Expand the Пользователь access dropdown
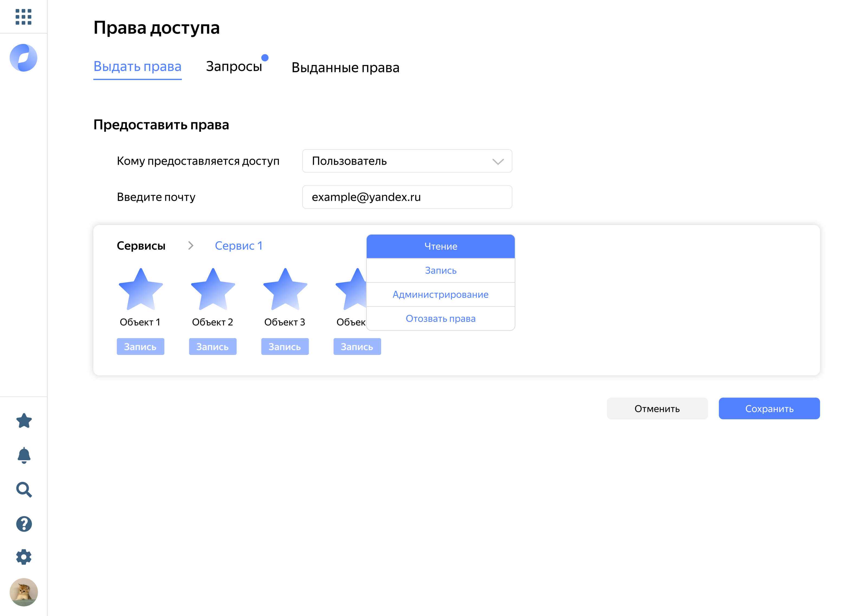Image resolution: width=867 pixels, height=616 pixels. [407, 161]
